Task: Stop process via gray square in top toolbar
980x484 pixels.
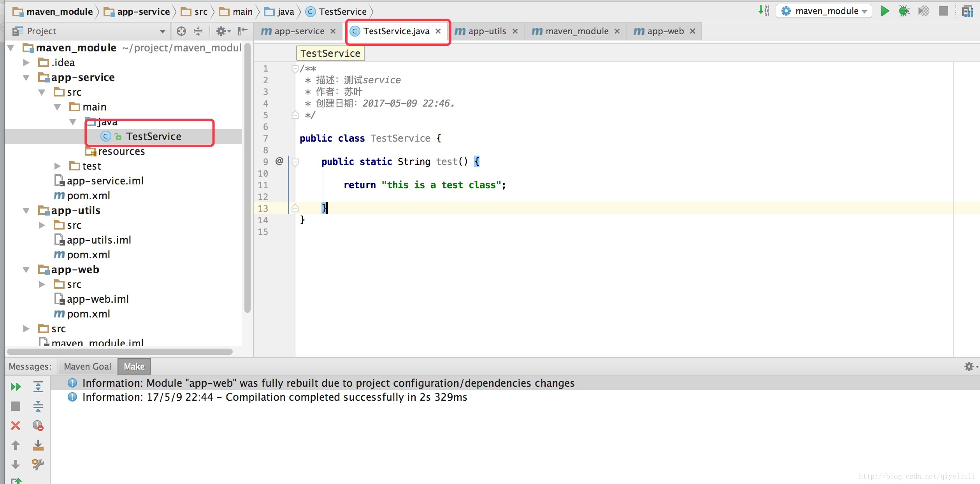Action: [943, 11]
